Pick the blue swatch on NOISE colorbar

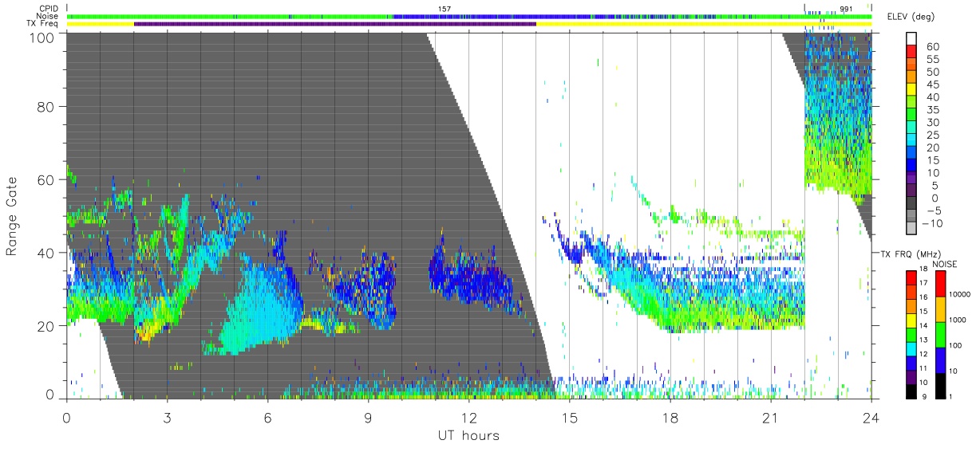941,360
